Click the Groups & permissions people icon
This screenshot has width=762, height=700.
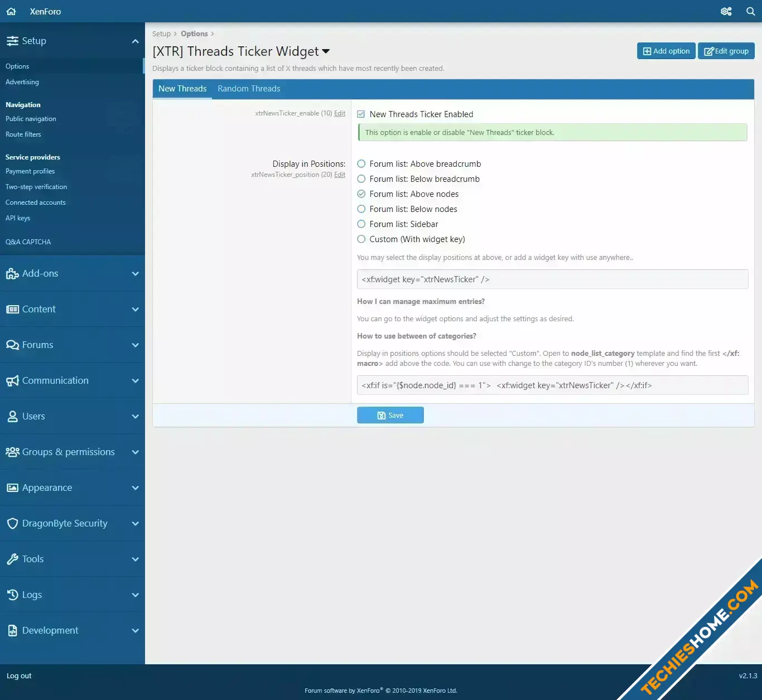click(x=12, y=452)
